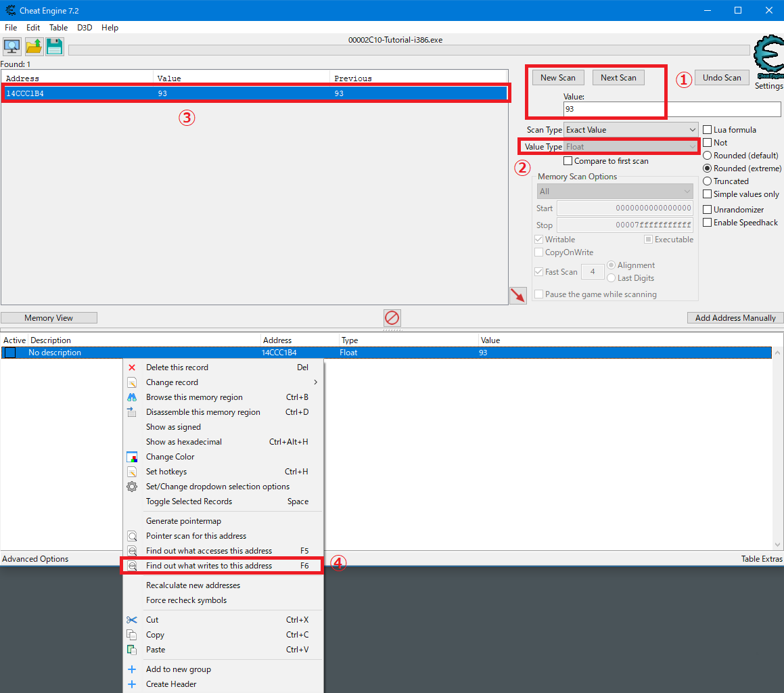Image resolution: width=784 pixels, height=693 pixels.
Task: Open Advanced Options
Action: coord(35,559)
